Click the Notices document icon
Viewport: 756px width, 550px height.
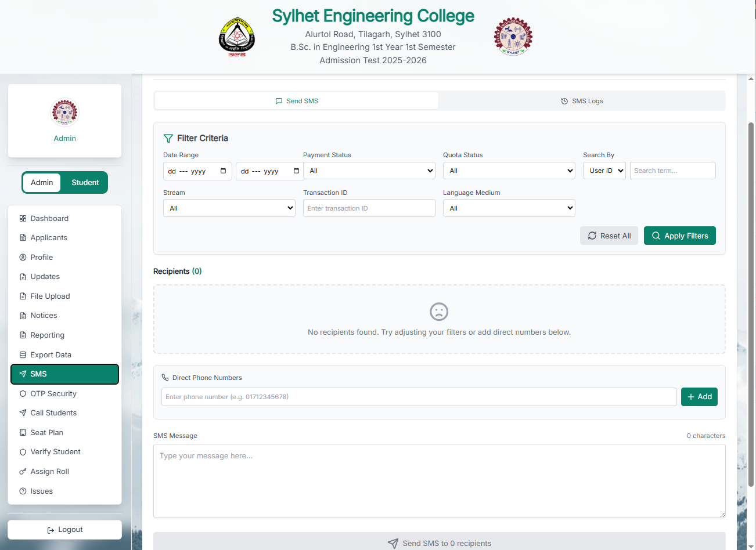23,316
